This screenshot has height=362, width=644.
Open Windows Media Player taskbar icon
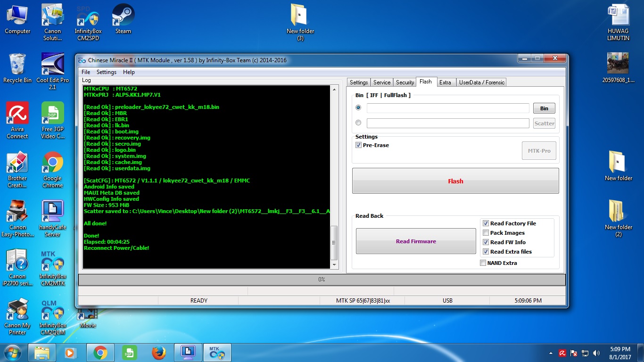click(x=70, y=353)
